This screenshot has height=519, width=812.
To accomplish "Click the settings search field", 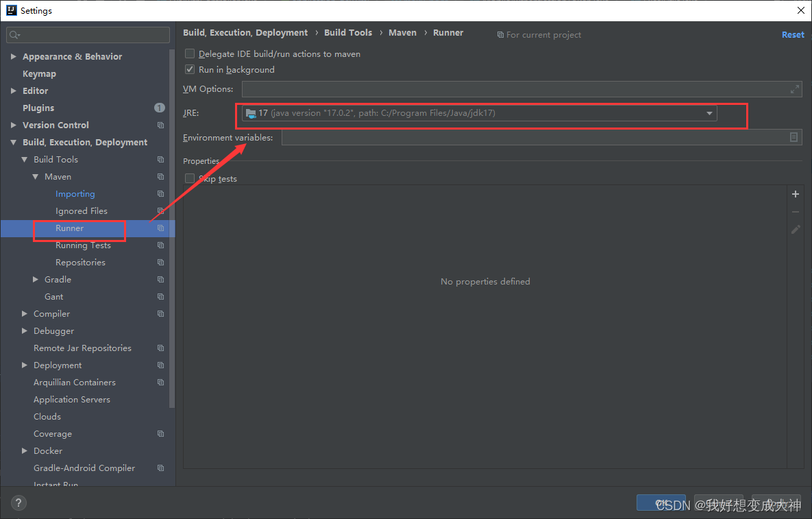I will coord(88,34).
